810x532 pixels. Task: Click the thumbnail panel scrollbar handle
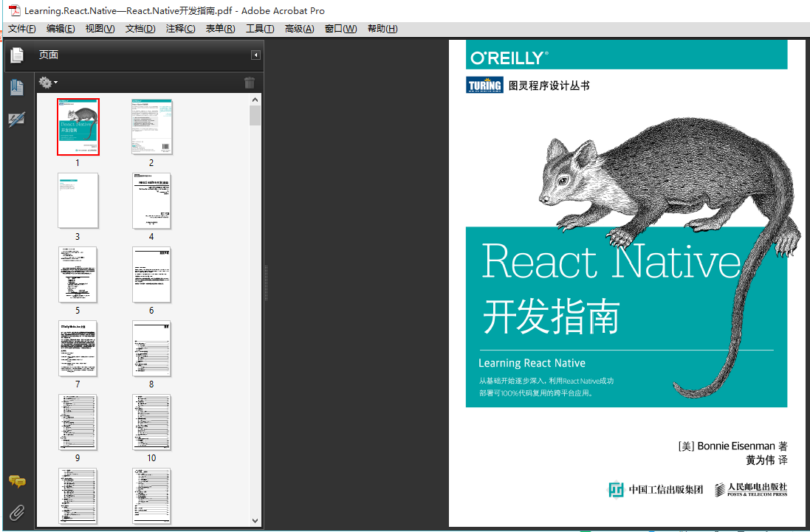click(255, 116)
